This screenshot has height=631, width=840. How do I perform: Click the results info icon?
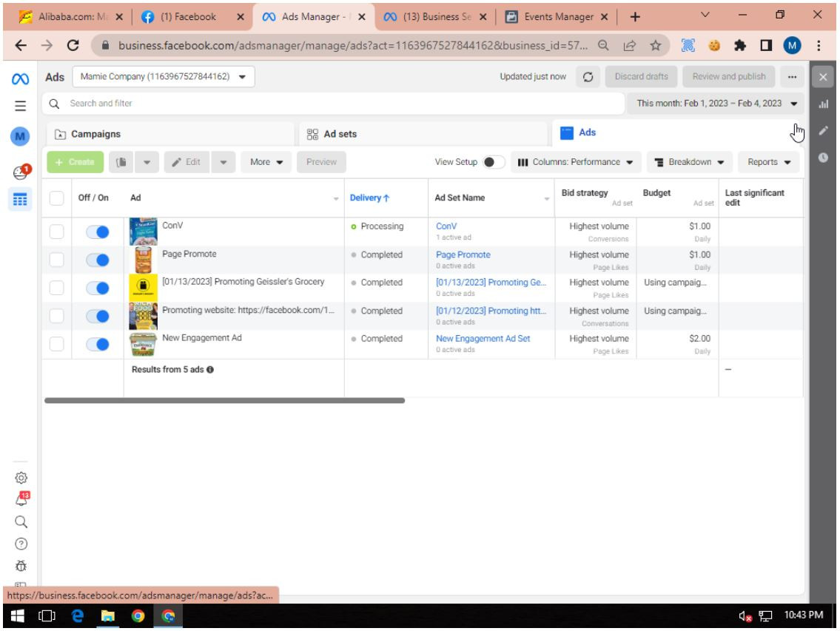point(210,370)
